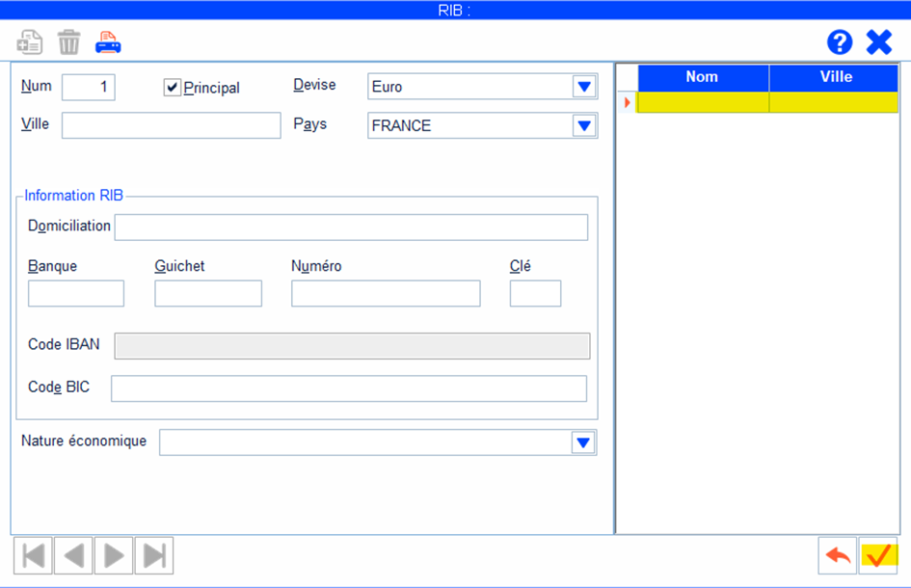The height and width of the screenshot is (588, 911).
Task: Open help with the question mark icon
Action: (840, 42)
